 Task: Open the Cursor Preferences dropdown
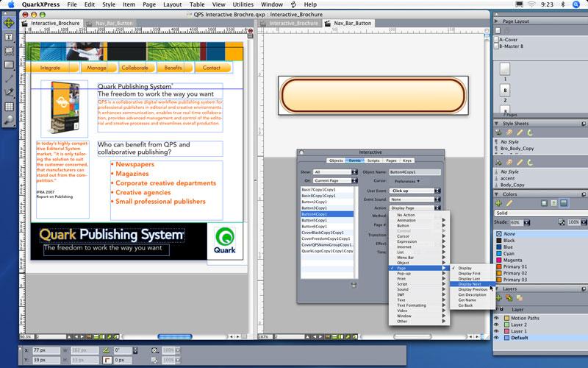point(407,181)
